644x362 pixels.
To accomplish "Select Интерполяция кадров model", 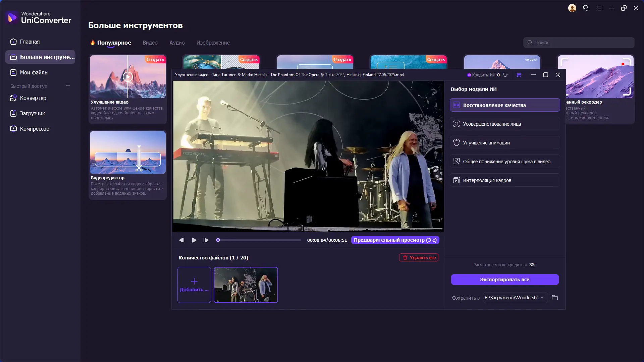I will point(504,180).
